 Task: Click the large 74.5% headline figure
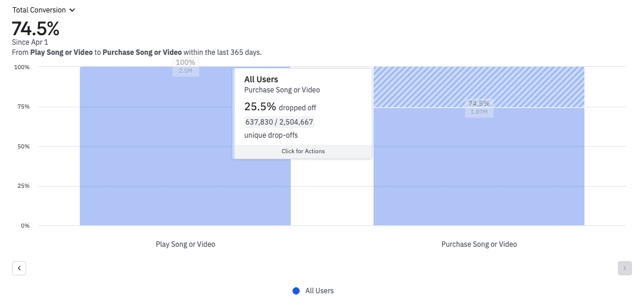36,29
